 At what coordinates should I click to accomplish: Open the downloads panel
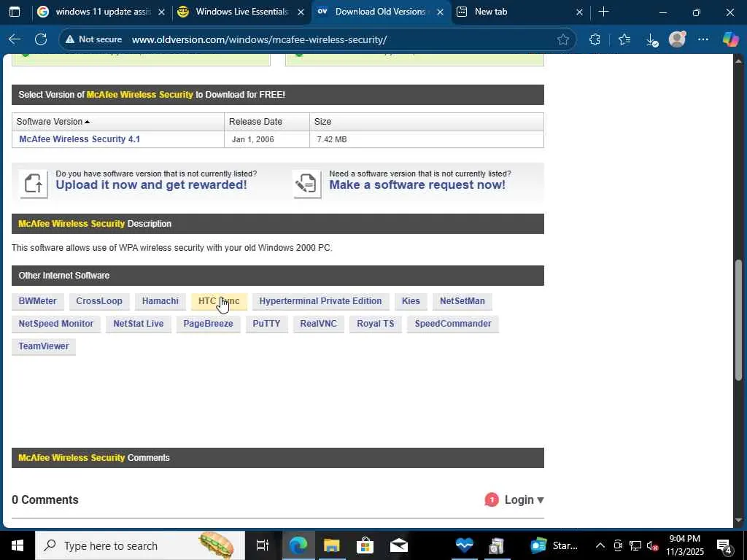click(651, 40)
